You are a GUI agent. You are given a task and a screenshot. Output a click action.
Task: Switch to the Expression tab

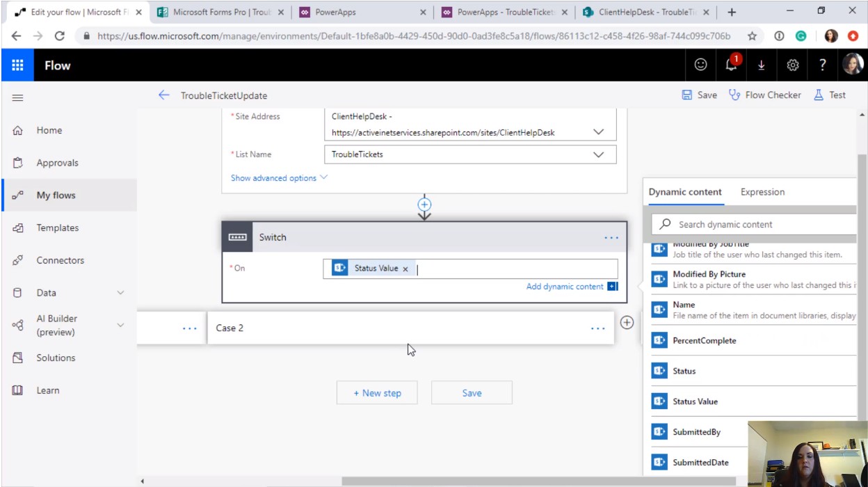tap(762, 192)
